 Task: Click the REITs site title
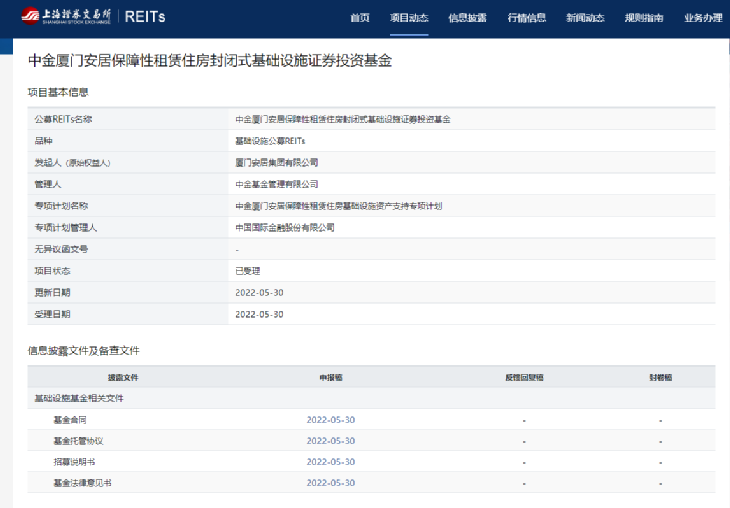click(x=145, y=17)
